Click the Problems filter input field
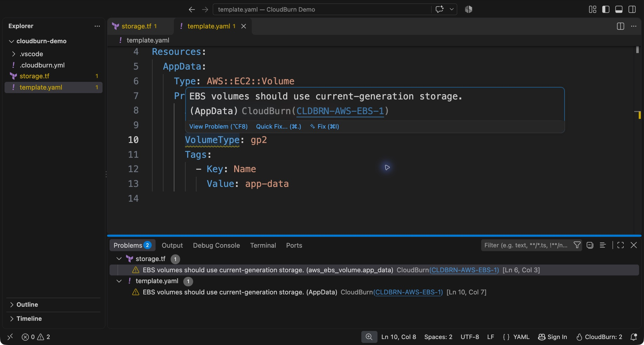Viewport: 644px width, 345px height. pos(526,245)
